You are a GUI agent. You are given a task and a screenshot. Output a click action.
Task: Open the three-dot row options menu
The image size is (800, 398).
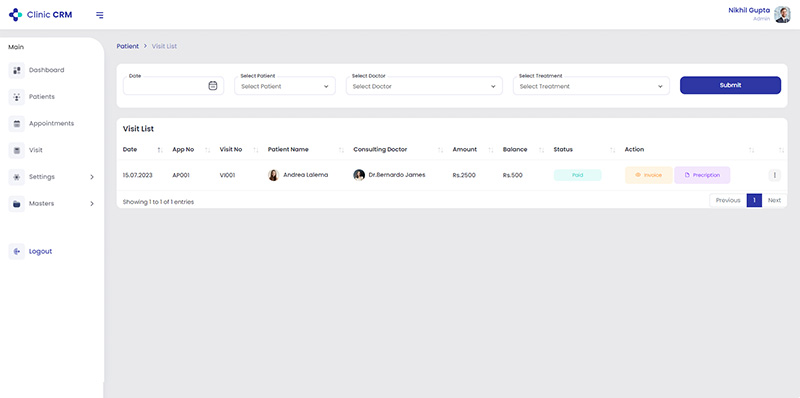point(774,175)
